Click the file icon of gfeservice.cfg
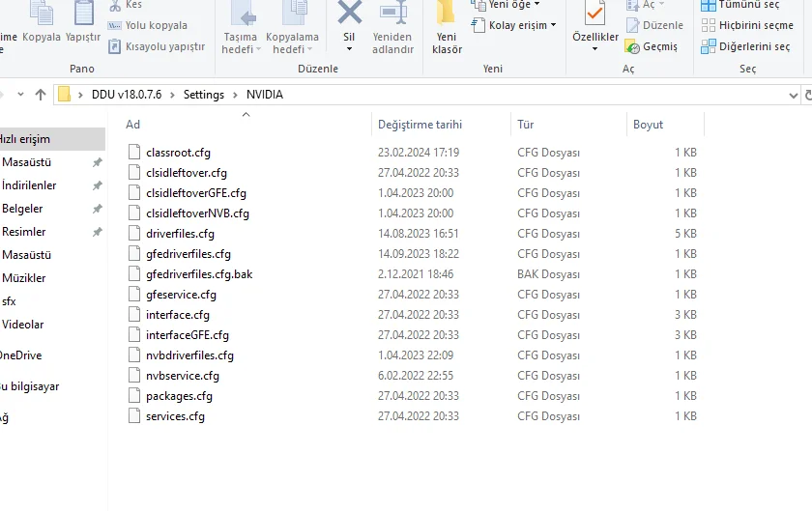The image size is (812, 511). click(134, 294)
